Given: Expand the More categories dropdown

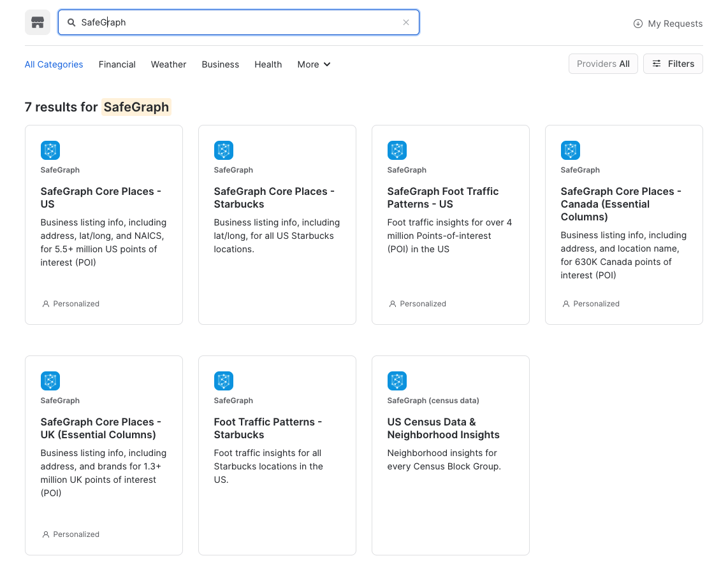Looking at the screenshot, I should click(x=314, y=64).
